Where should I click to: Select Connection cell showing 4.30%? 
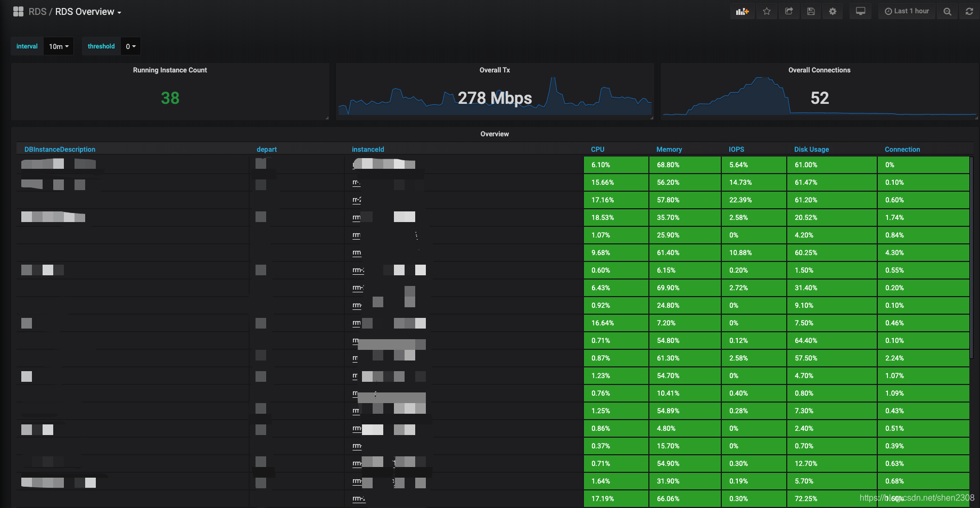tap(924, 253)
